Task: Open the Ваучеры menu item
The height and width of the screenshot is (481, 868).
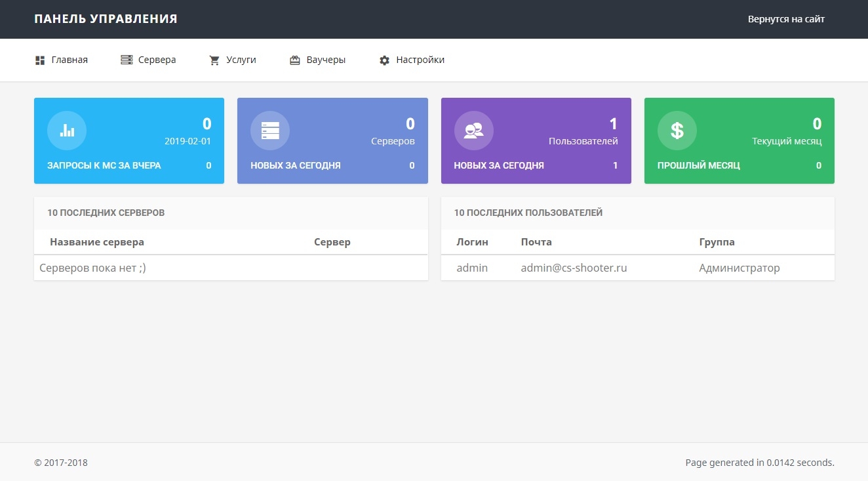Action: click(326, 60)
